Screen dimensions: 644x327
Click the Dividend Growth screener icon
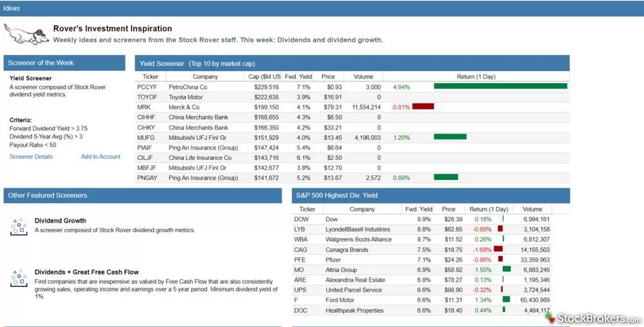(x=19, y=226)
